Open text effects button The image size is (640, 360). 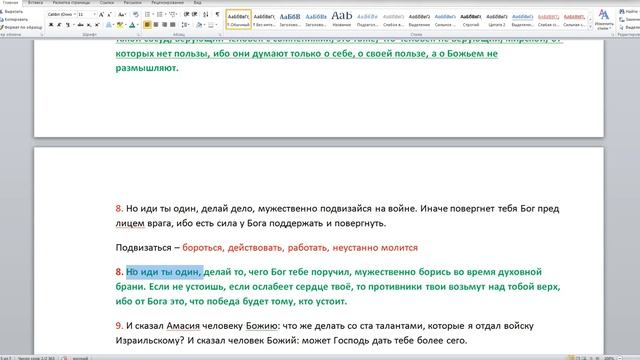109,25
